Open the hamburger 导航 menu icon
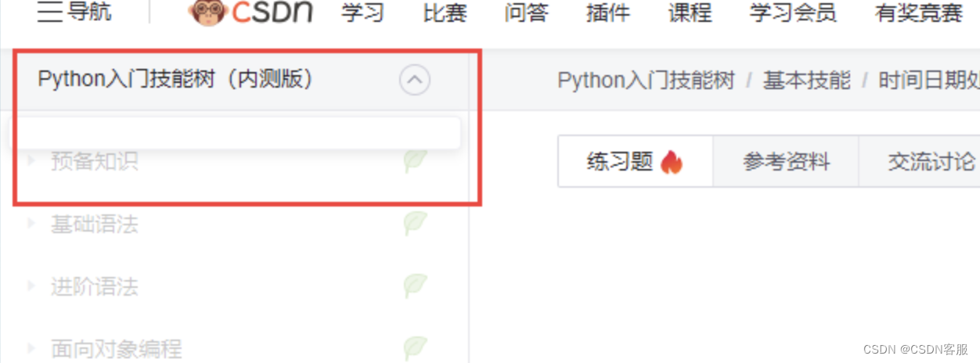Image resolution: width=980 pixels, height=363 pixels. 49,13
